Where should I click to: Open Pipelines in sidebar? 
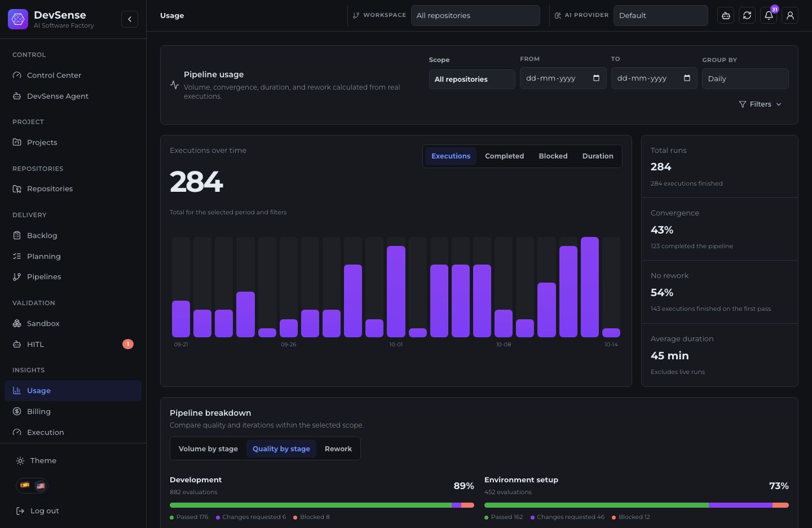(73, 276)
